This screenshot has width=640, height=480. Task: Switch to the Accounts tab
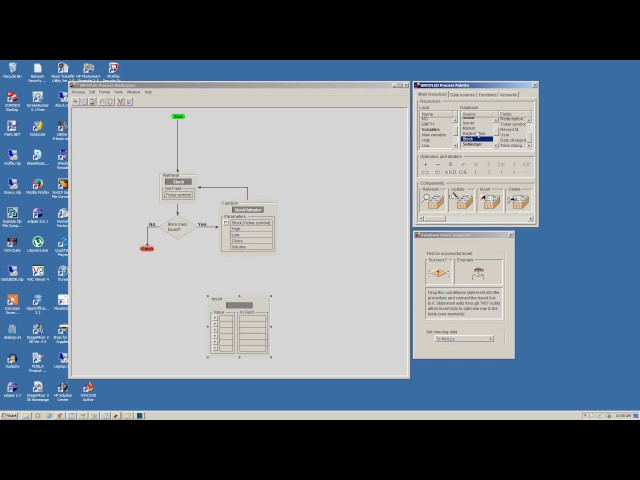(508, 95)
